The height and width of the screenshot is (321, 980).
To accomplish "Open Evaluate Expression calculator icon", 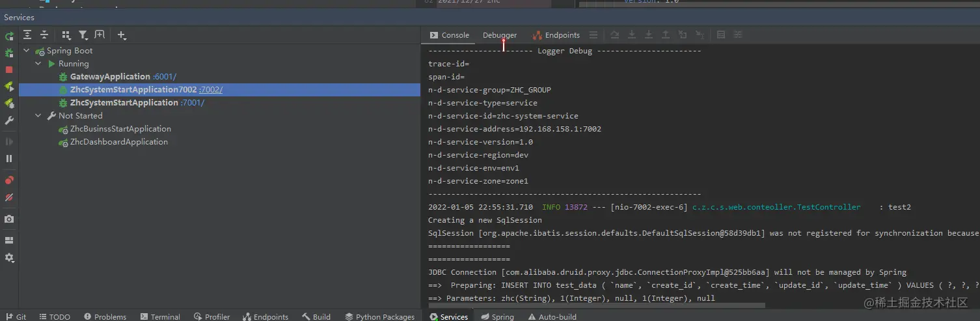I will [721, 35].
